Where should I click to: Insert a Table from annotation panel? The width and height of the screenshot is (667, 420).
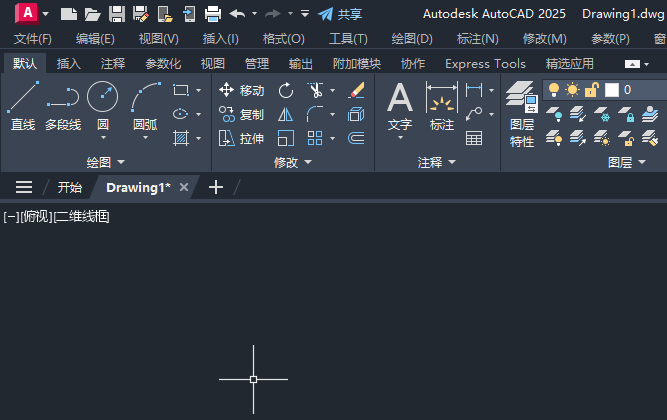pyautogui.click(x=474, y=138)
